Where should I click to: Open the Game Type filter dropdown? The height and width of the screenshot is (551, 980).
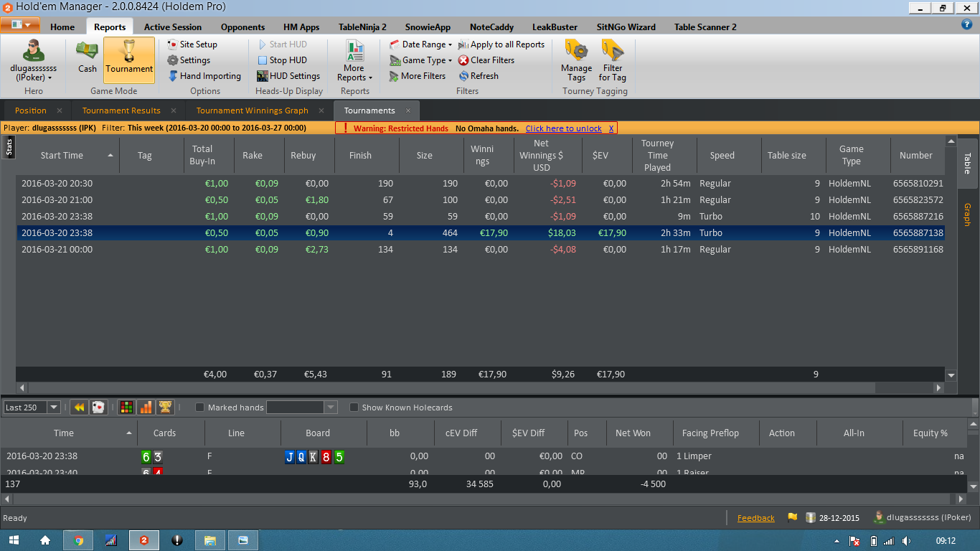pyautogui.click(x=421, y=60)
